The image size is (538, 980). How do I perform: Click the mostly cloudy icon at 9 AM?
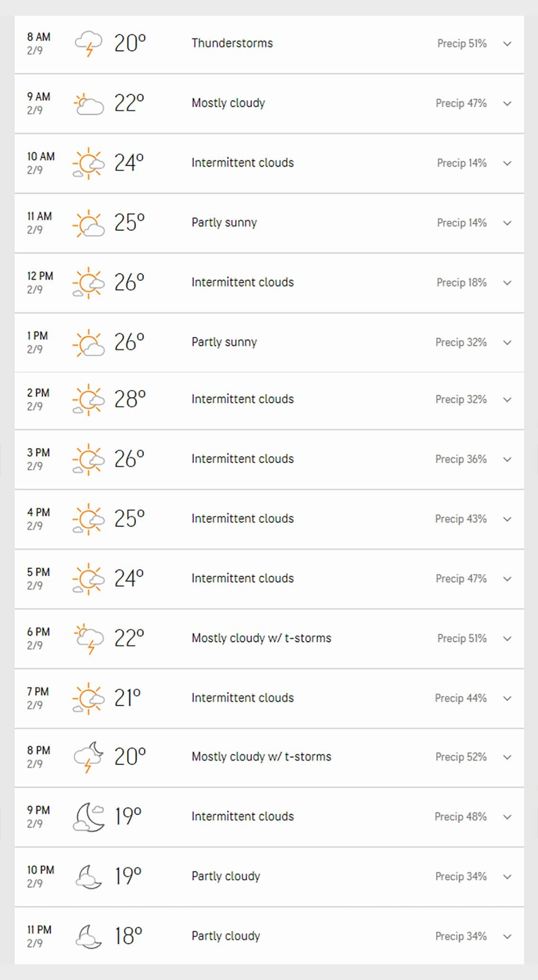point(88,103)
